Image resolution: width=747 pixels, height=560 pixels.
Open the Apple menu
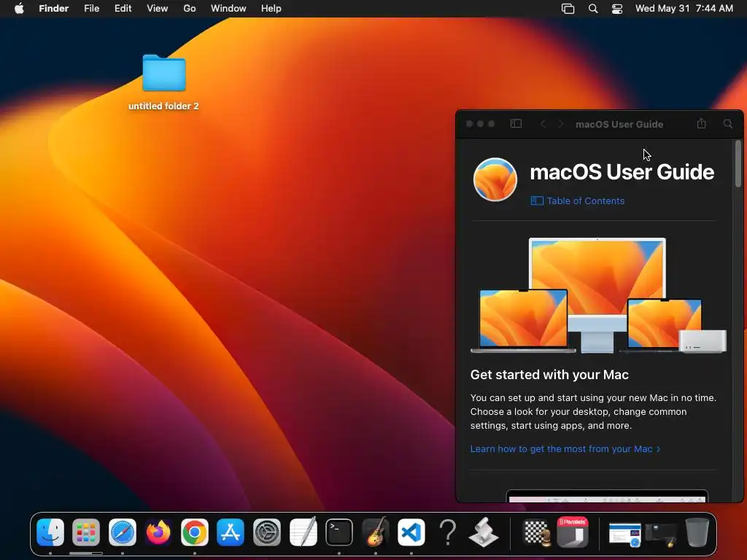pyautogui.click(x=19, y=9)
